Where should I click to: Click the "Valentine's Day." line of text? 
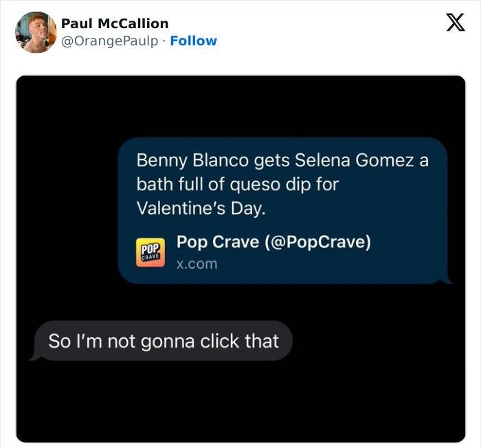point(201,208)
